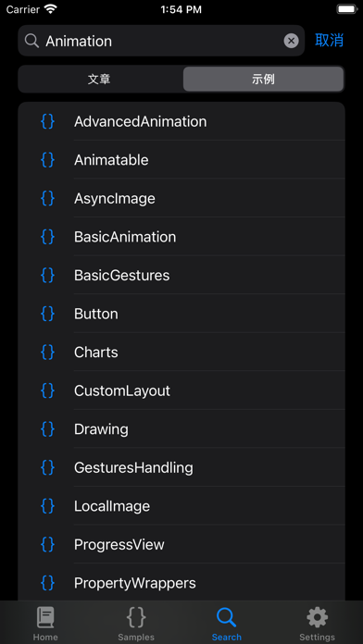The image size is (363, 644).
Task: Open the ProgressView sample
Action: (x=181, y=544)
